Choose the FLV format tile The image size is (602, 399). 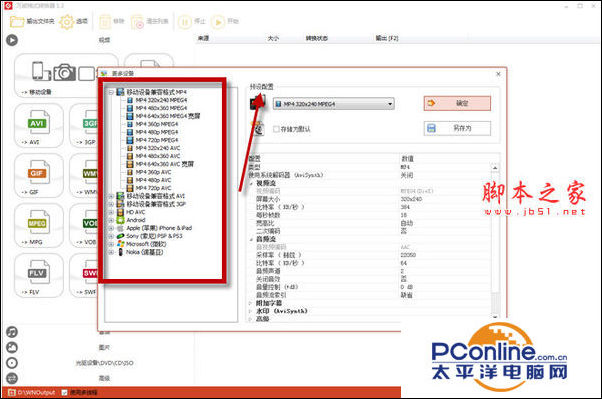tap(39, 275)
